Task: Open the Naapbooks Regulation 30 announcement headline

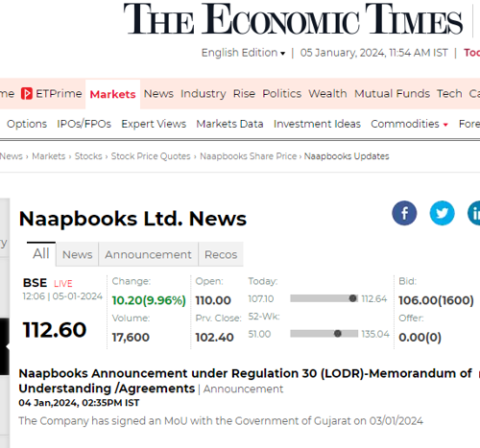Action: point(245,381)
